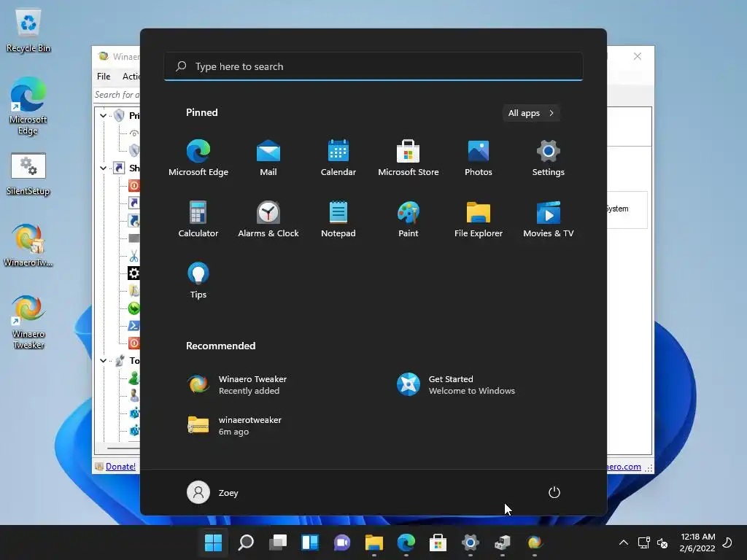Open the Actions menu in Winaero Tweaker
This screenshot has width=747, height=560.
(130, 76)
